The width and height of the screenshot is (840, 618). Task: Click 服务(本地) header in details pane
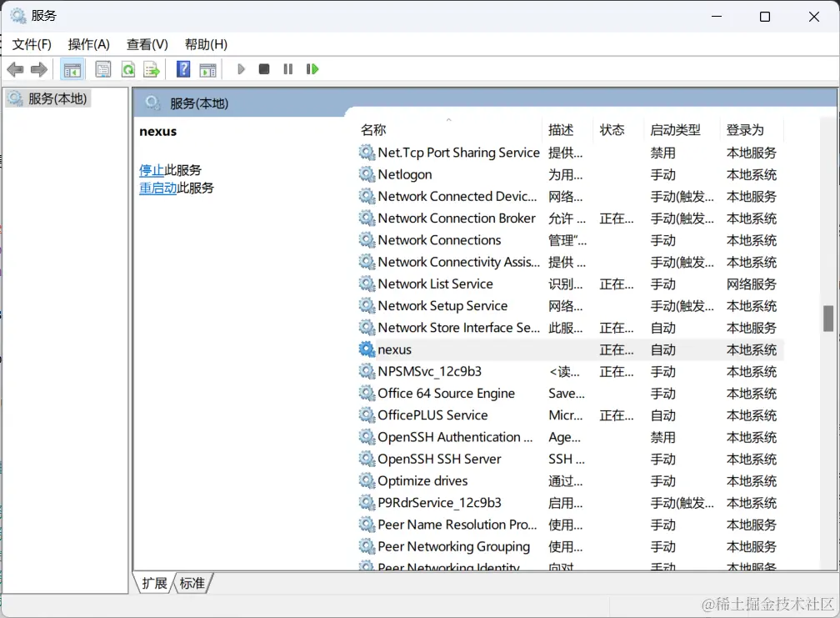click(x=198, y=103)
